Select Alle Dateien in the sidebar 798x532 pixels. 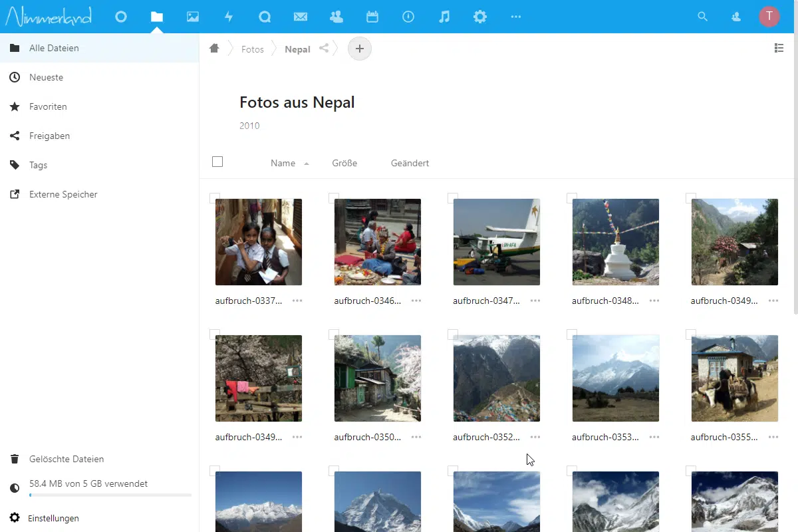point(100,48)
